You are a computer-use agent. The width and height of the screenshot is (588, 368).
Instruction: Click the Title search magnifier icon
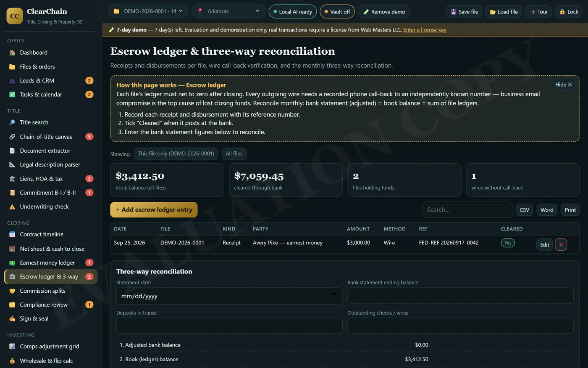12,122
